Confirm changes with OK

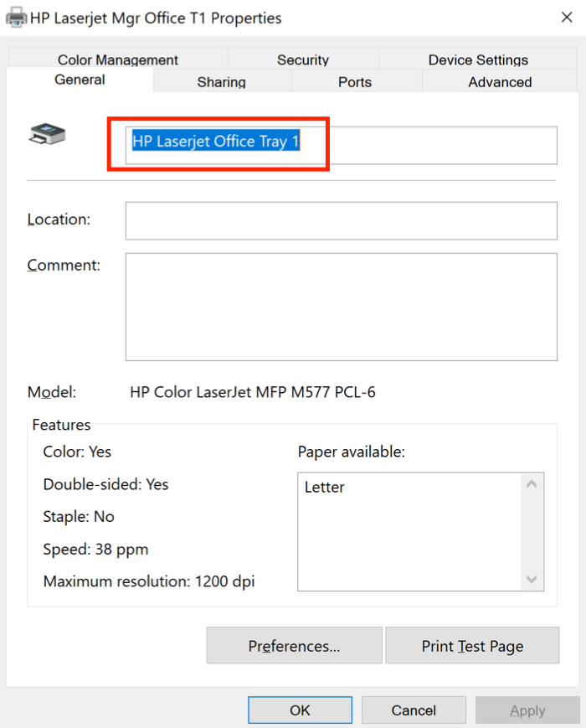[301, 710]
